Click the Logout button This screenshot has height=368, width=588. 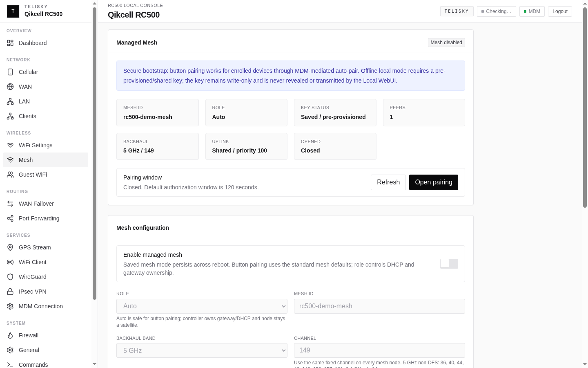[x=560, y=11]
